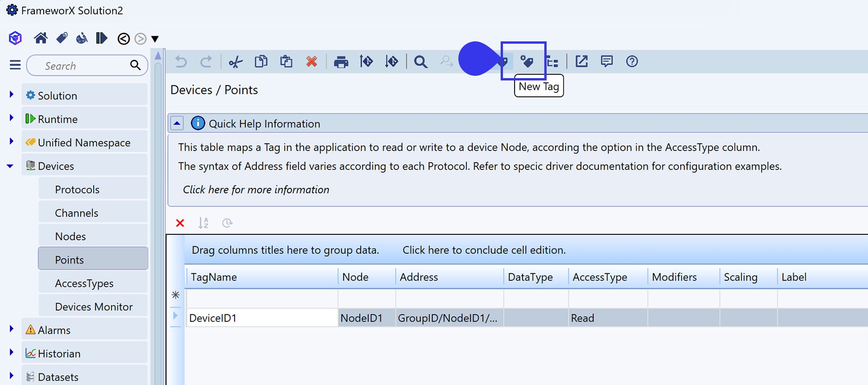Expand the Datasets tree node

click(x=11, y=376)
